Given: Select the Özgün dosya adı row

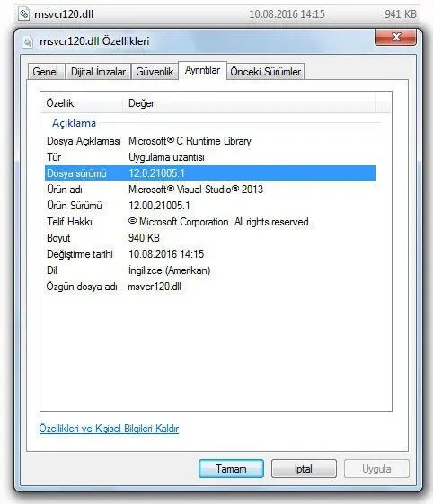Looking at the screenshot, I should point(210,287).
